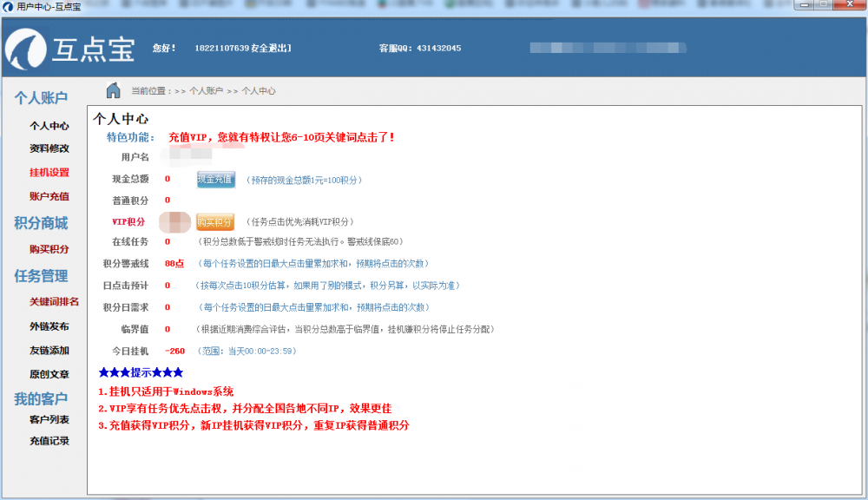Click the 客服QQ: 431432045 text
868x500 pixels.
coord(420,48)
